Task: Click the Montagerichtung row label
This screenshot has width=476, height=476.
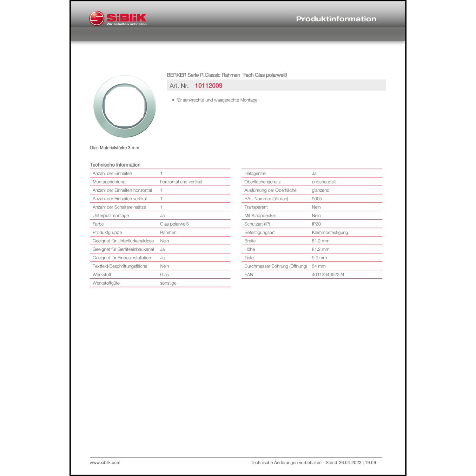Action: (109, 182)
